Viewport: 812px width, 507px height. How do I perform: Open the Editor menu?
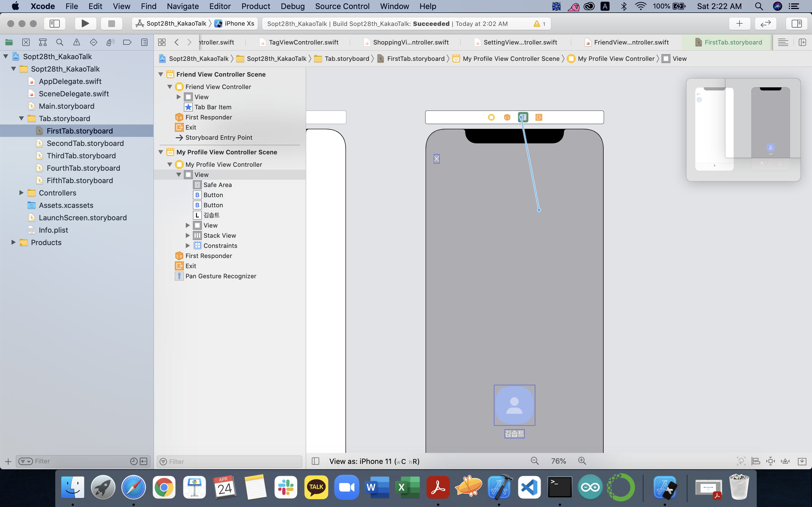220,6
